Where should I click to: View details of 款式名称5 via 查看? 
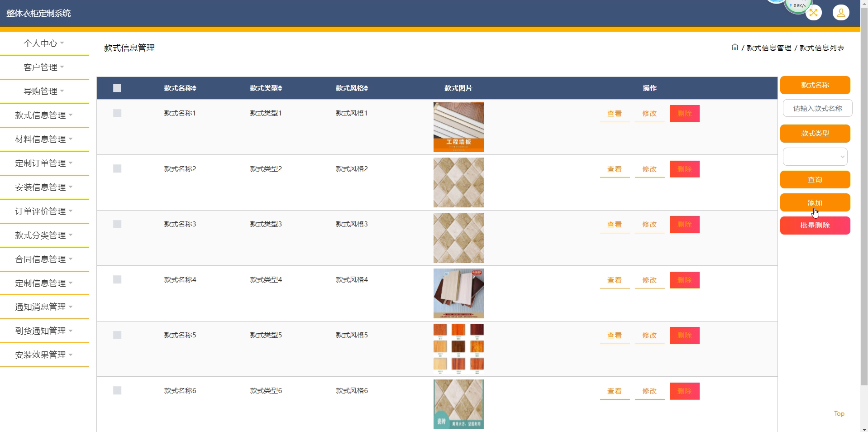pyautogui.click(x=615, y=336)
